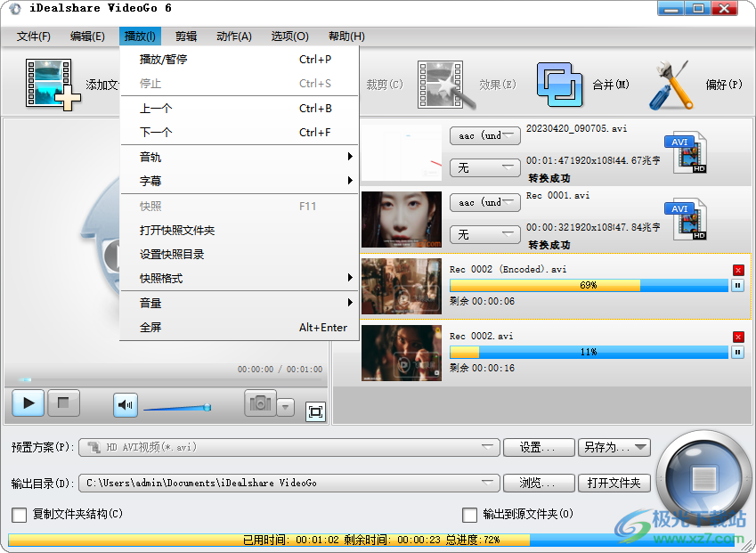Screen dimensions: 756x553
Task: Click the Crop (C) toolbar button
Action: pyautogui.click(x=385, y=85)
